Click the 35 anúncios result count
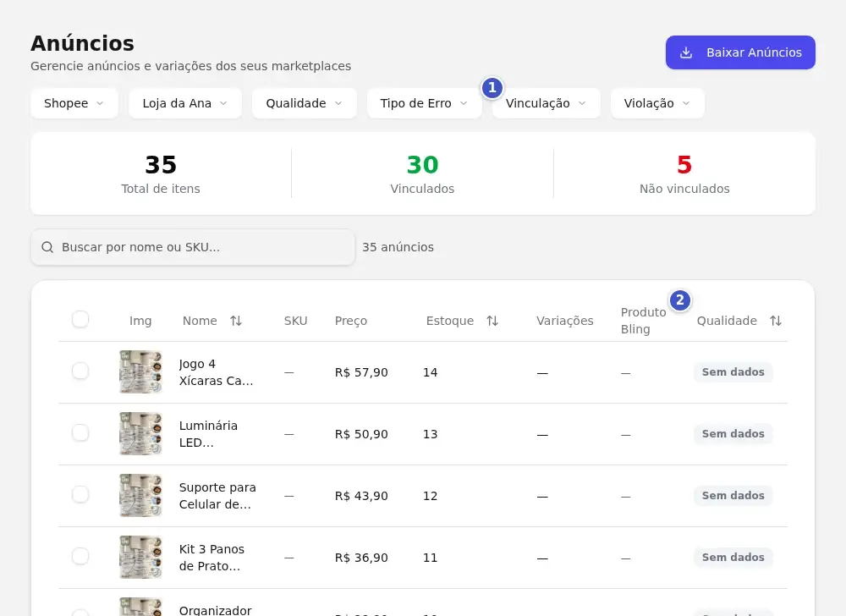 click(x=398, y=247)
